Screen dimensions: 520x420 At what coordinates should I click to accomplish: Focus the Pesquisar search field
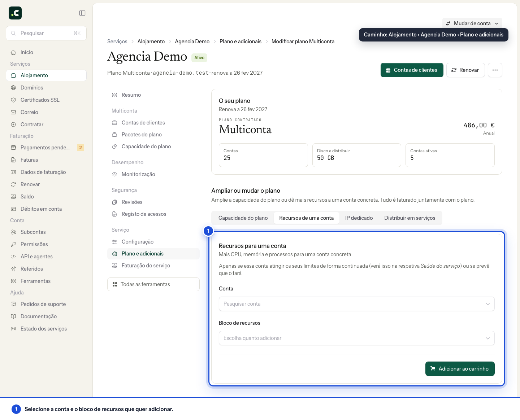point(46,33)
